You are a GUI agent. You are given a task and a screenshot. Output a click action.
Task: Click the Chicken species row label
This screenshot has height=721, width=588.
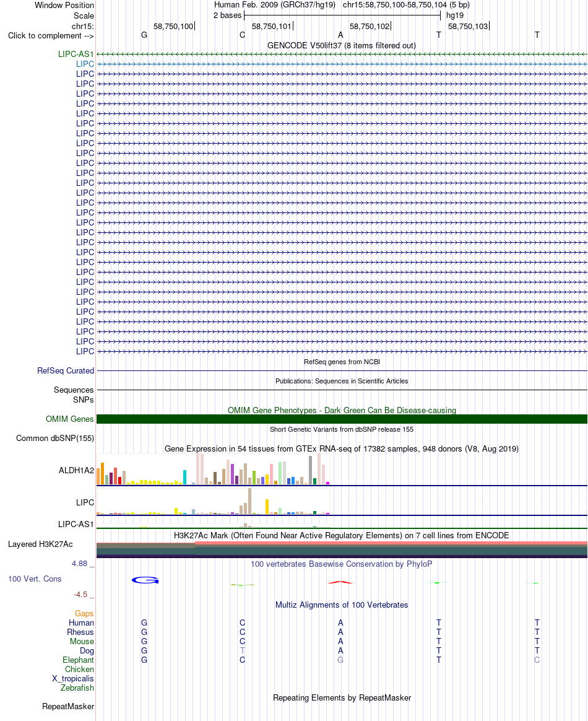point(79,670)
